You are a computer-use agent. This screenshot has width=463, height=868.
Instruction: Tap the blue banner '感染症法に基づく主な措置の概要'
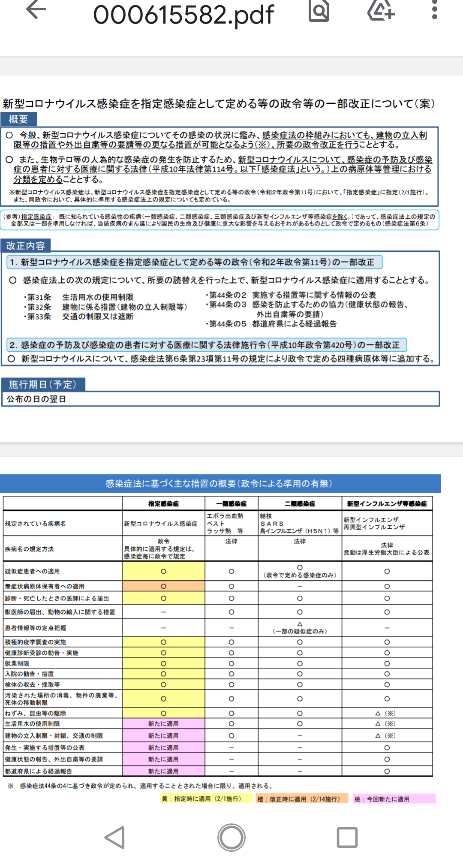220,484
